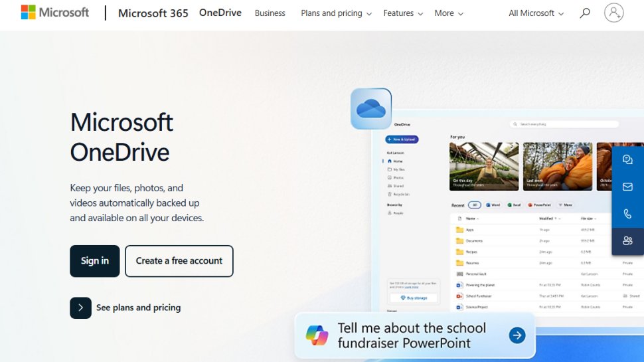Click the phone call icon in side panel
644x362 pixels.
coord(627,214)
